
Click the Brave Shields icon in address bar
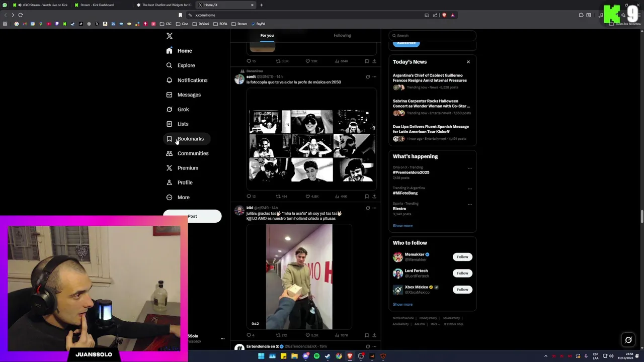click(444, 15)
